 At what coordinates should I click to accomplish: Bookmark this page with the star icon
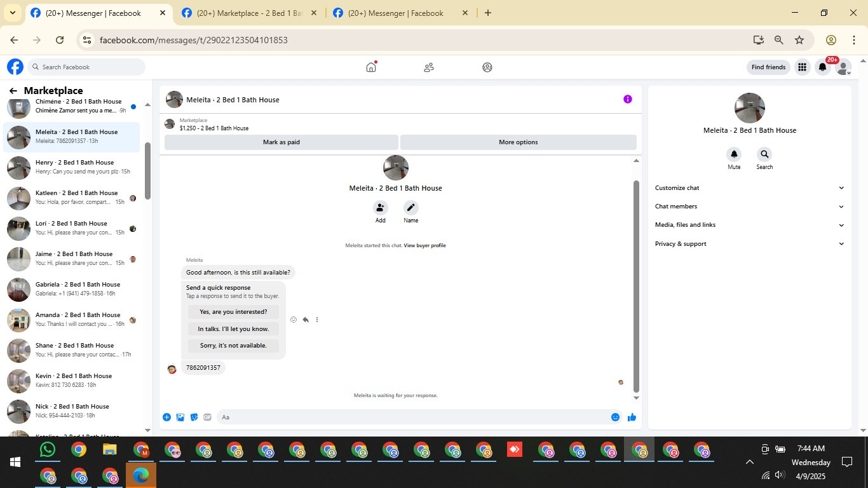[x=799, y=40]
